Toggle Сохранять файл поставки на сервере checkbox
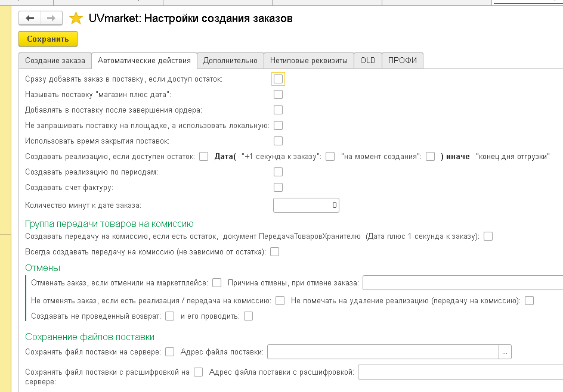The height and width of the screenshot is (392, 563). [x=169, y=352]
